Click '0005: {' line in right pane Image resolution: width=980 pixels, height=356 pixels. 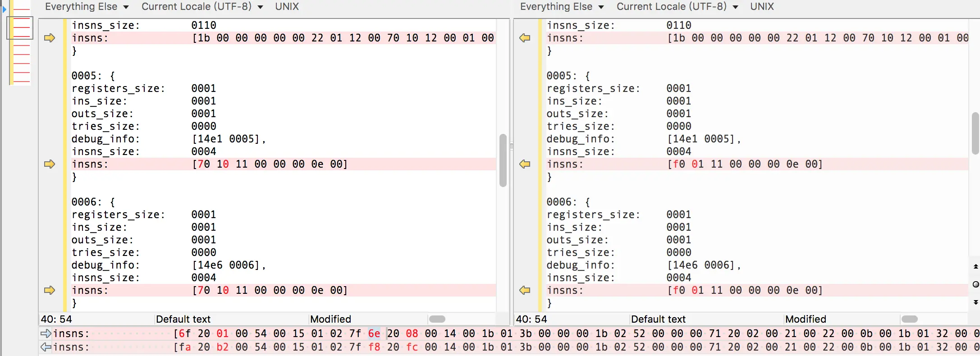coord(568,76)
